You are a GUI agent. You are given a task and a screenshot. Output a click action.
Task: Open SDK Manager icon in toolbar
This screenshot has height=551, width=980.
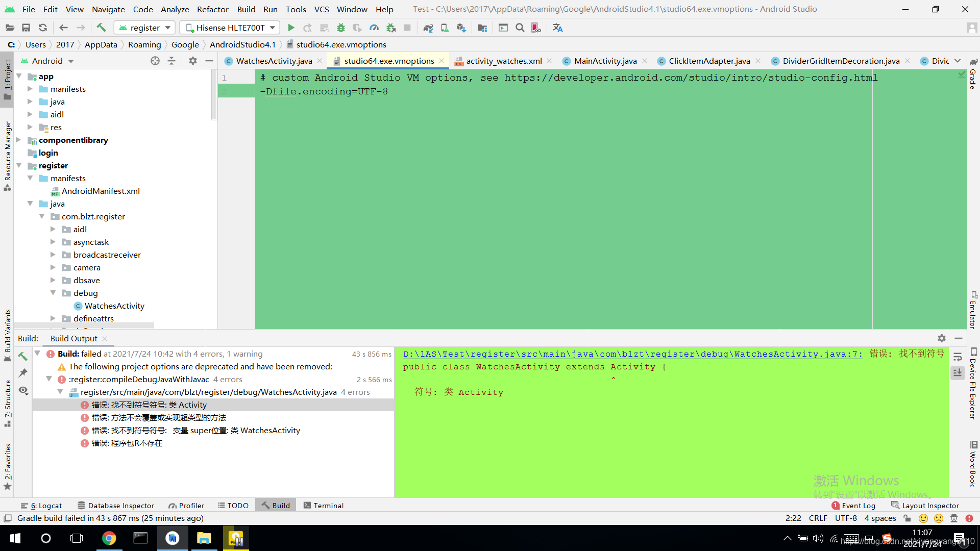(461, 28)
